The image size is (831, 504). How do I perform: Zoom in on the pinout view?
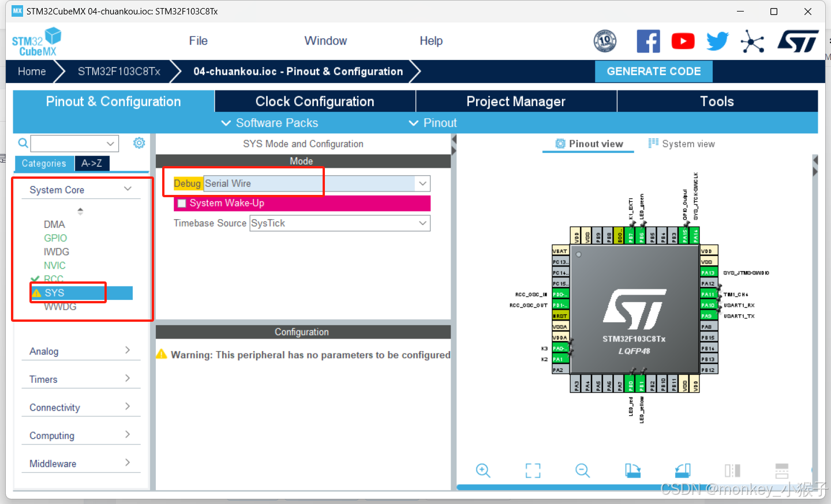[483, 471]
